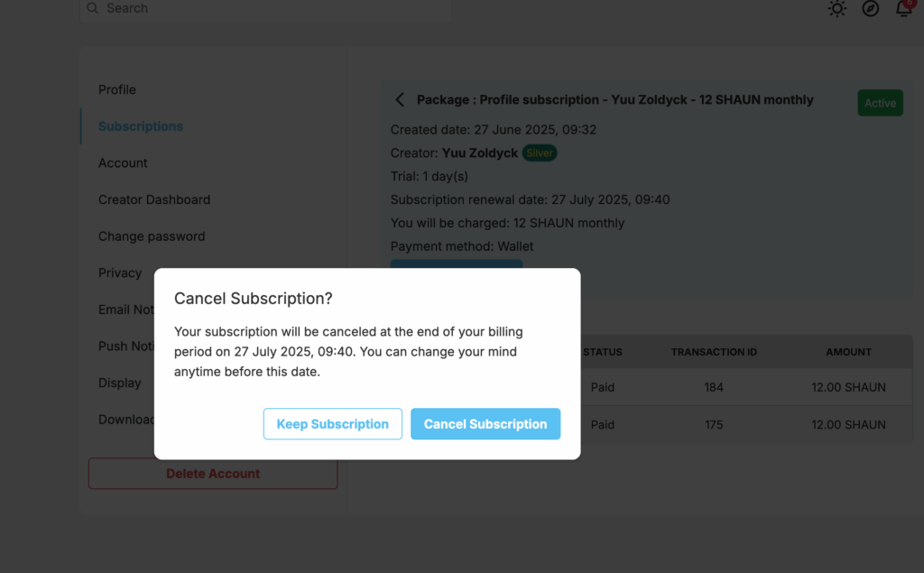The height and width of the screenshot is (573, 924).
Task: Focus the Search input field
Action: pyautogui.click(x=266, y=8)
